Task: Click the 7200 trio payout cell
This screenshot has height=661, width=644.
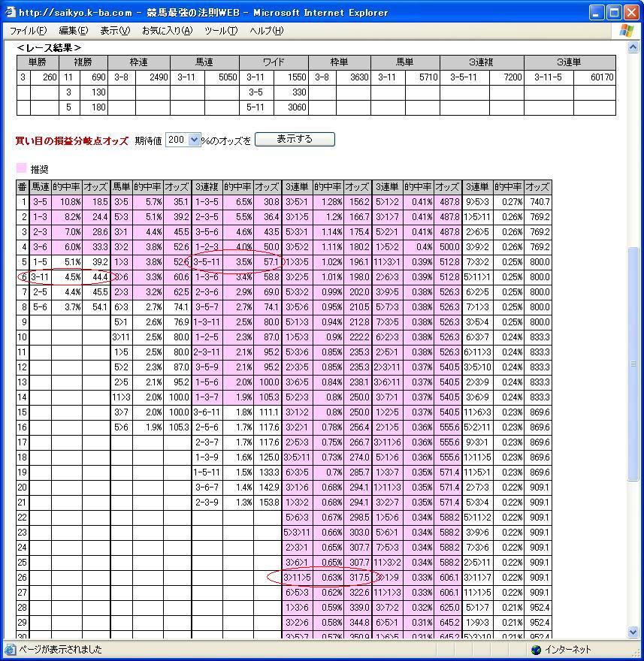Action: coord(506,77)
